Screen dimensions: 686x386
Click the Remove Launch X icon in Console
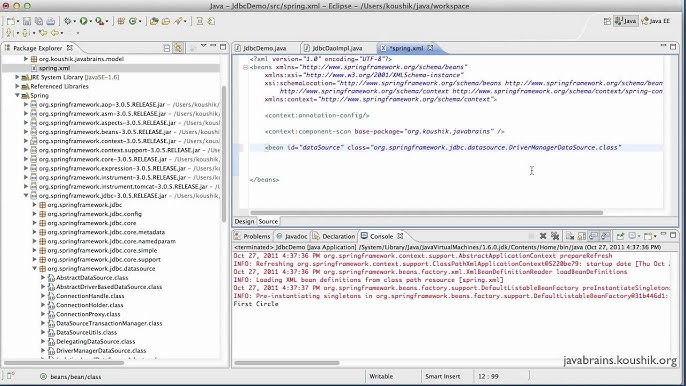tap(543, 236)
